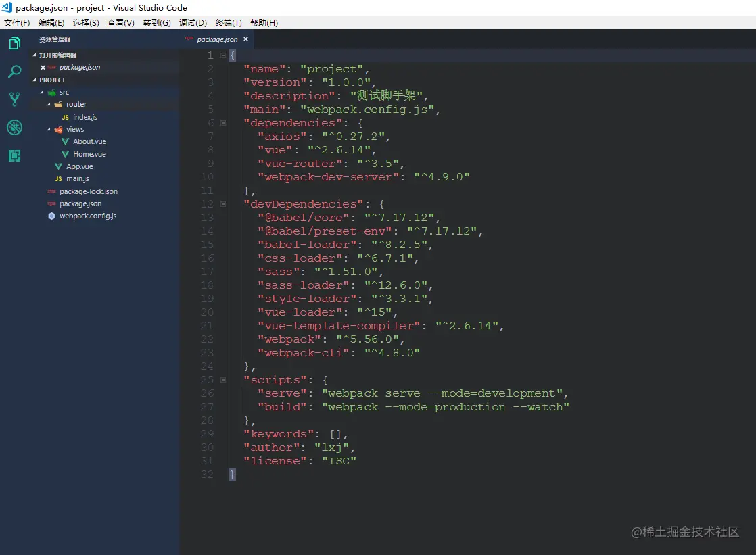Open the 选择(S) menu
The height and width of the screenshot is (555, 756).
tap(86, 23)
